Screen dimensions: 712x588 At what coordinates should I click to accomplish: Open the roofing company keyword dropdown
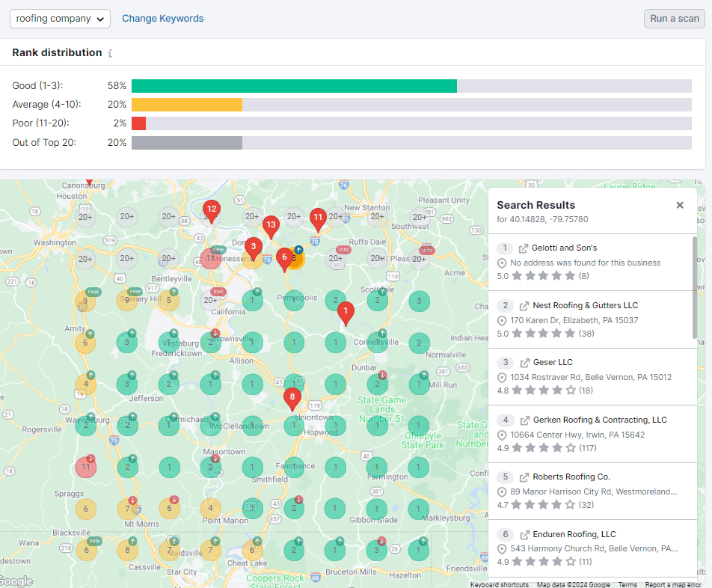pos(60,19)
